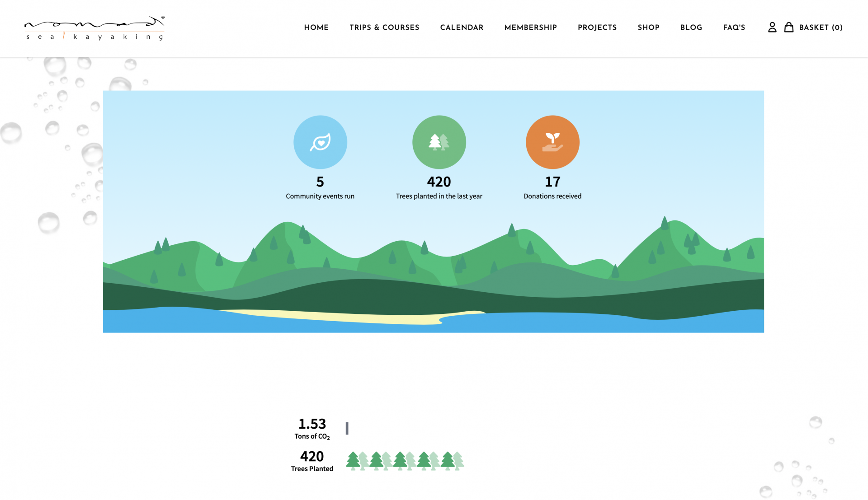The height and width of the screenshot is (500, 868).
Task: Open the MEMBERSHIP page
Action: point(531,28)
